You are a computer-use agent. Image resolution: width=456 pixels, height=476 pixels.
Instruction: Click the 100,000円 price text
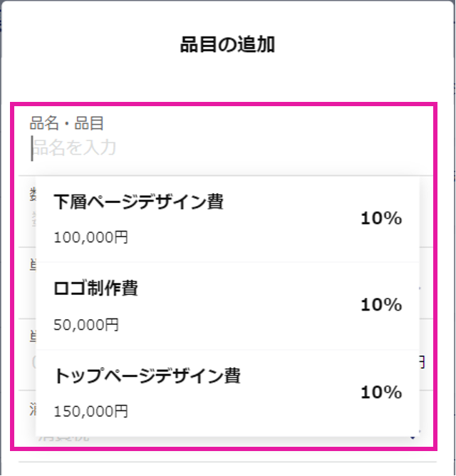pos(90,237)
